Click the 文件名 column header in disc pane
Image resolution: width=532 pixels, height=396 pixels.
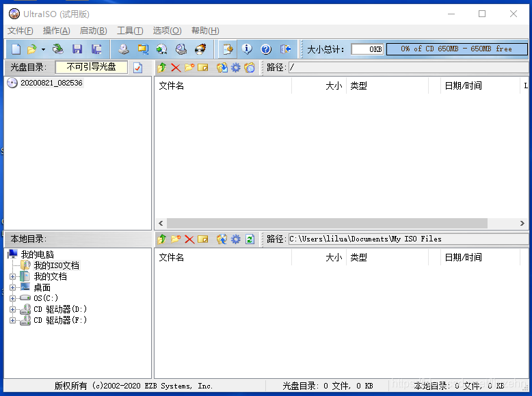pyautogui.click(x=172, y=85)
